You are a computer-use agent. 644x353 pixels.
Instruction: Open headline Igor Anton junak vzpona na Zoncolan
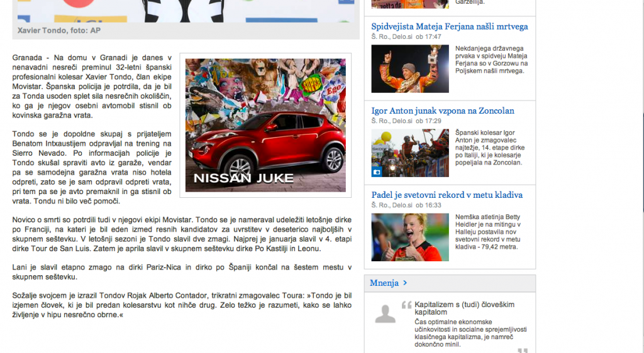pyautogui.click(x=442, y=111)
